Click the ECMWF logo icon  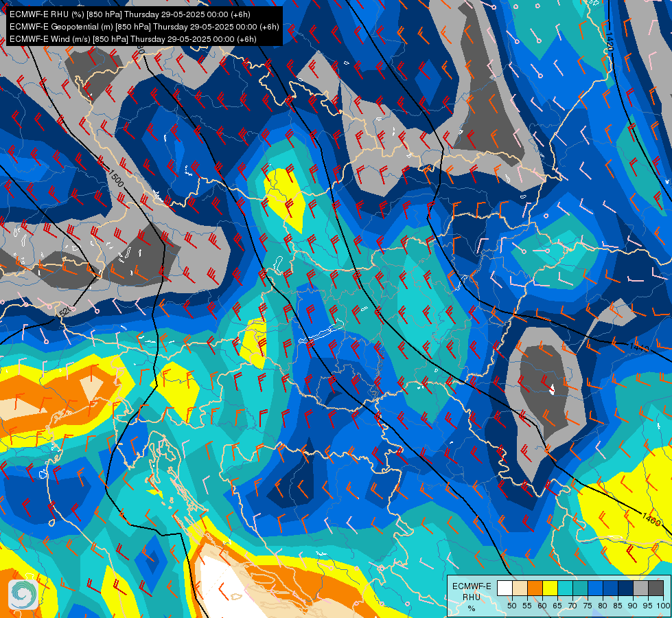pos(23,595)
